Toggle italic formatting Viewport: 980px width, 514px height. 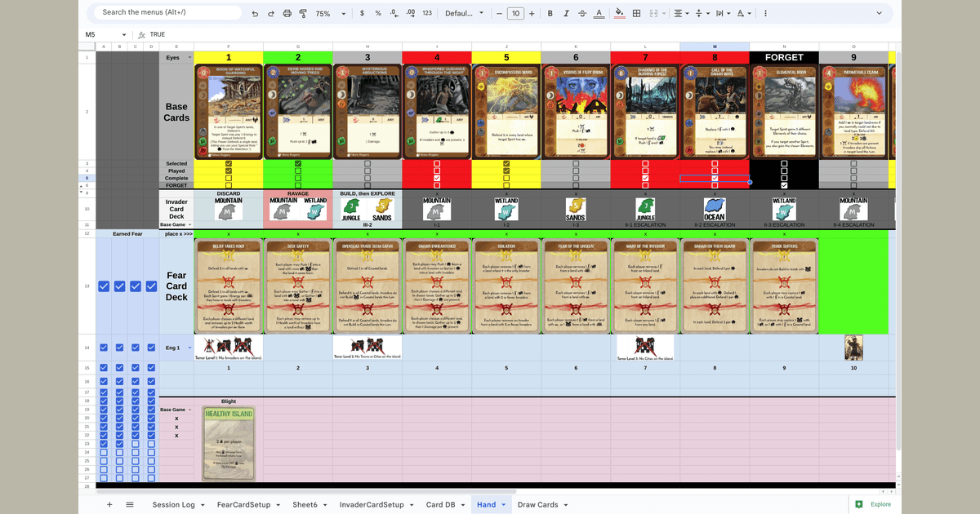pos(566,13)
